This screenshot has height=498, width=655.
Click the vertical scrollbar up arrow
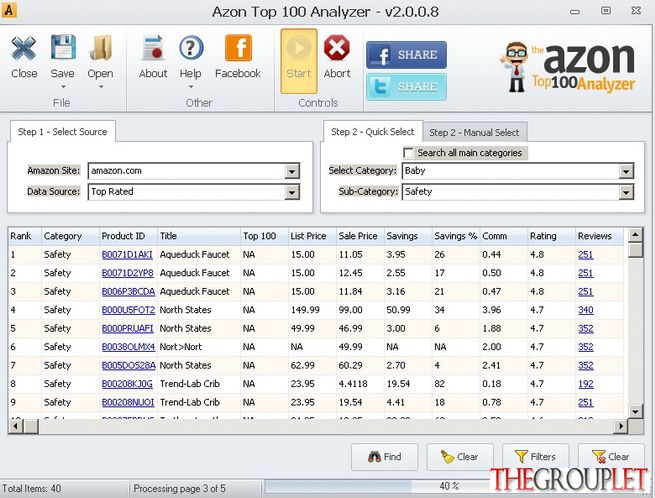click(635, 234)
